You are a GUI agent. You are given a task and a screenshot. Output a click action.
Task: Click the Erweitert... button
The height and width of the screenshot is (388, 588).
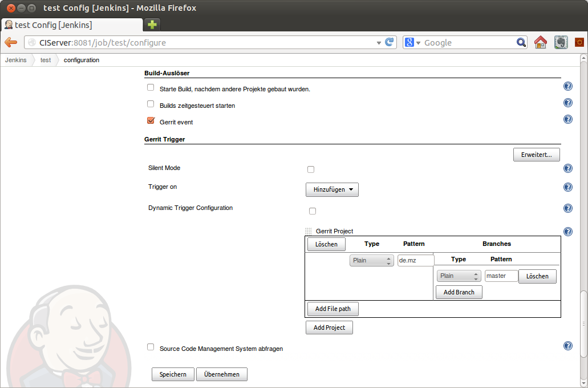click(537, 155)
